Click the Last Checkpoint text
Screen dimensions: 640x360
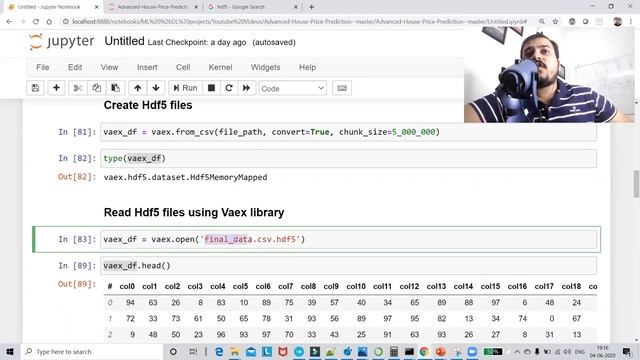pyautogui.click(x=197, y=42)
